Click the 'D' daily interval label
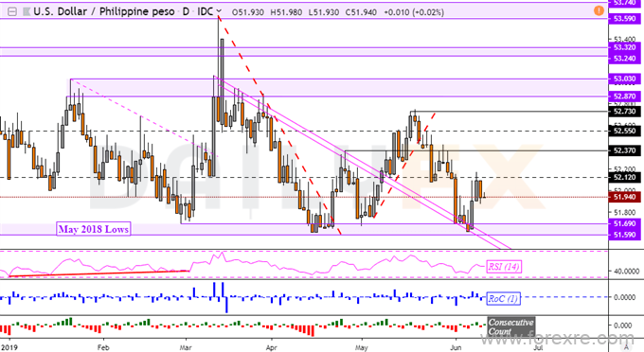This screenshot has height=352, width=644. pos(186,11)
